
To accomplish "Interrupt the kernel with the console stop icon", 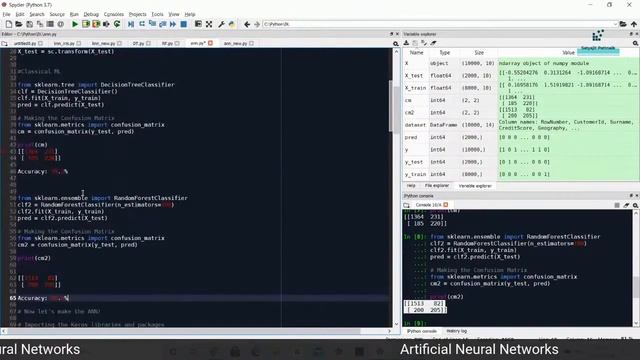I will [x=617, y=205].
